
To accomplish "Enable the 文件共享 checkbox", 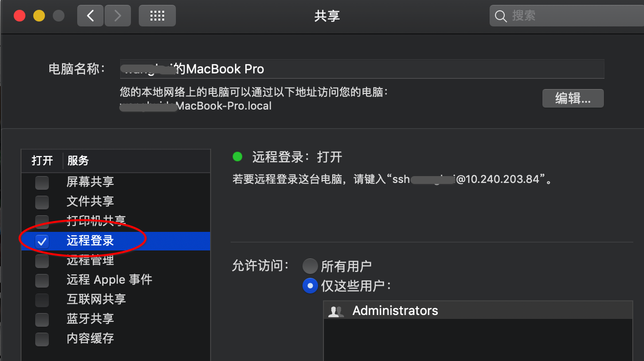I will (42, 202).
